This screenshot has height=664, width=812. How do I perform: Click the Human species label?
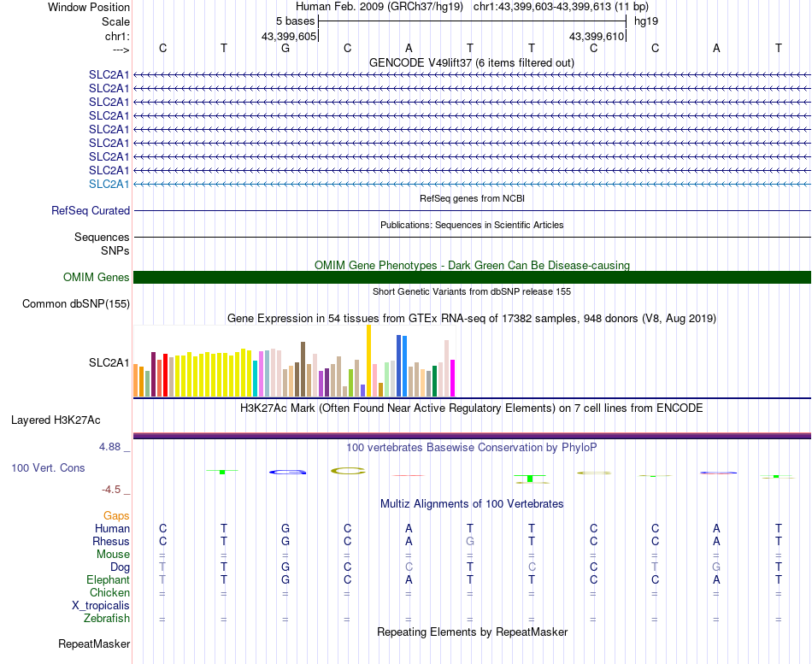(x=112, y=528)
